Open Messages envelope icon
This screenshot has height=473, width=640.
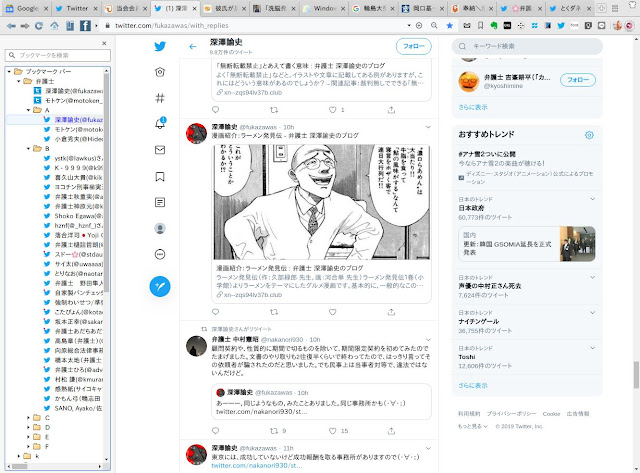point(160,150)
